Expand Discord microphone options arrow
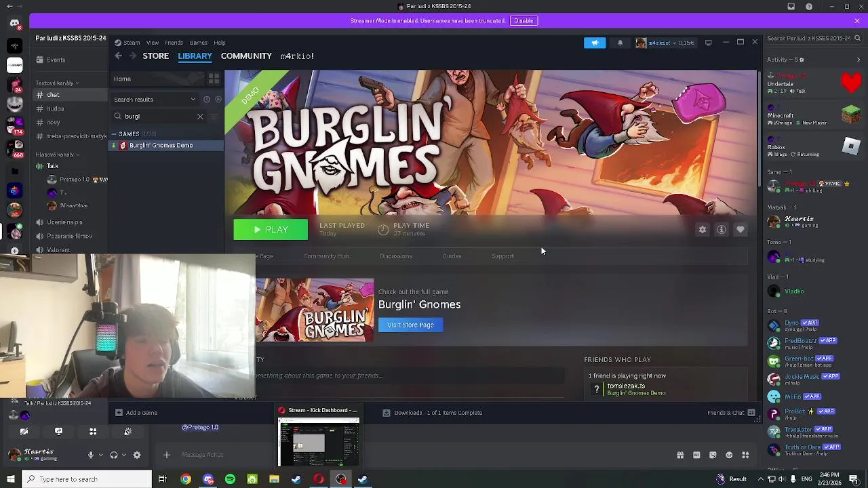The width and height of the screenshot is (868, 488). 101,455
